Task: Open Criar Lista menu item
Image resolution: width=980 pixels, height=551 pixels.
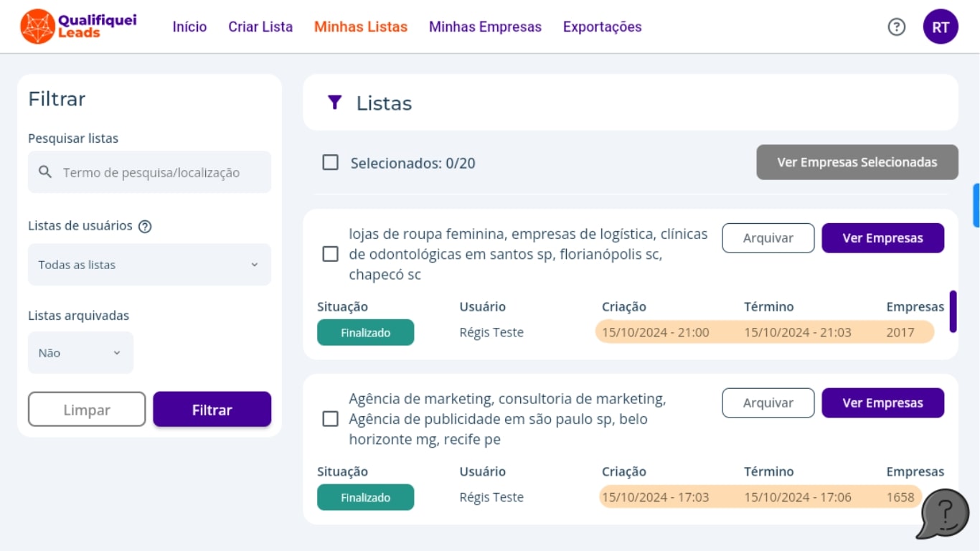Action: 260,27
